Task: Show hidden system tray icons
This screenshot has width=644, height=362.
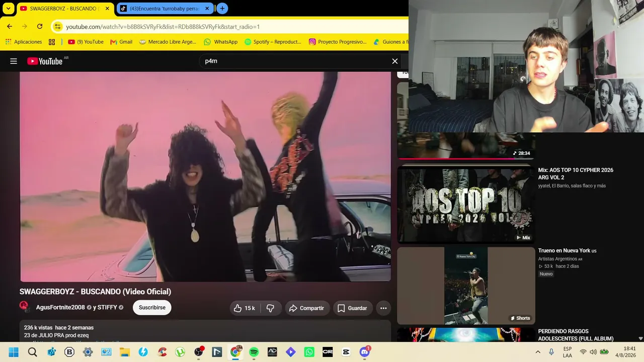Action: pos(538,352)
